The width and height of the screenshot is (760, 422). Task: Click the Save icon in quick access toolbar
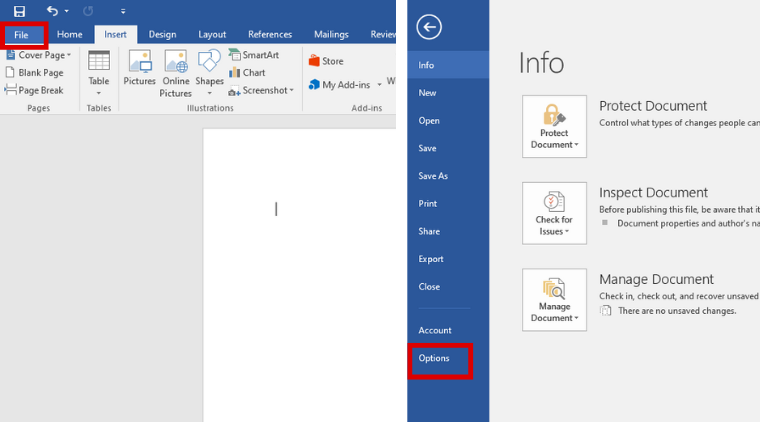tap(19, 11)
